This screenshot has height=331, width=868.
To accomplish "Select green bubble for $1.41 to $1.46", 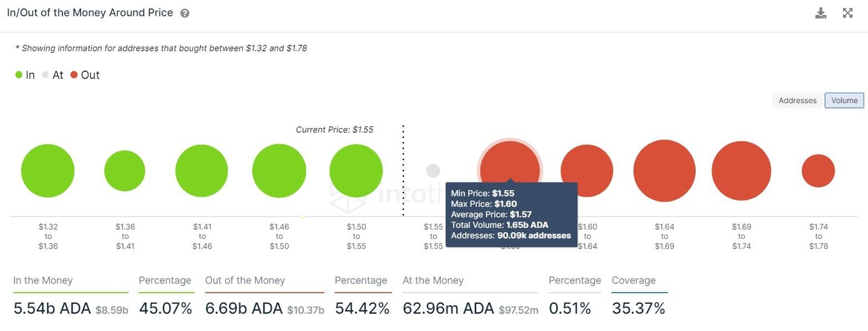I will pos(202,171).
